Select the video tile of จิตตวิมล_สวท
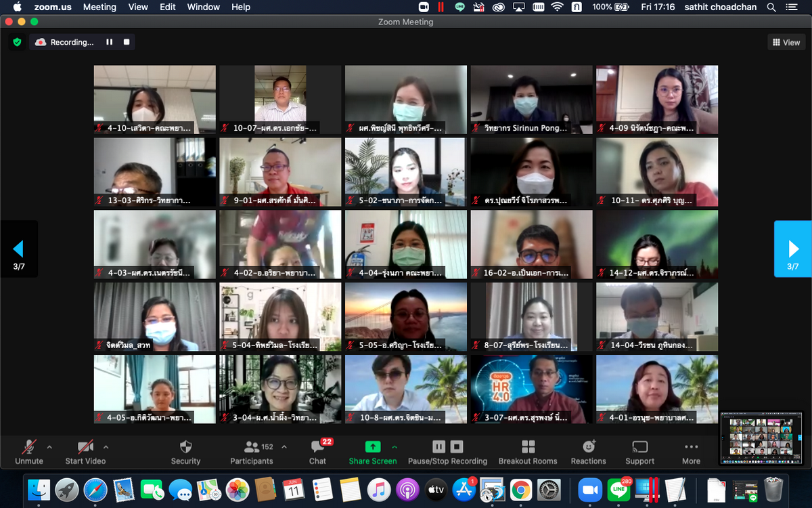Viewport: 812px width, 508px height. [x=155, y=316]
